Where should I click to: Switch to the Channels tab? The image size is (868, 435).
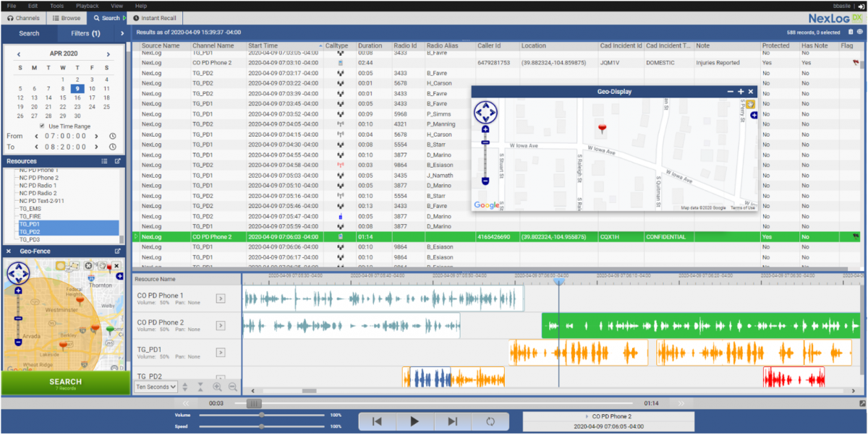tap(23, 18)
